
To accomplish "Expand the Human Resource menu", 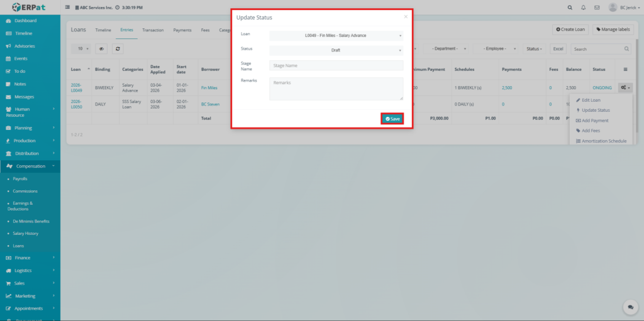I will pos(30,112).
